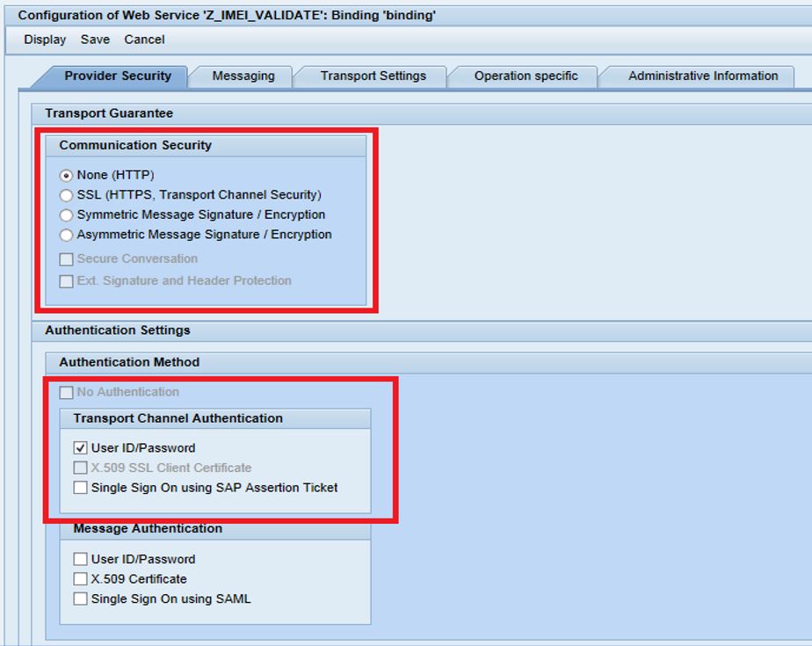Screen dimensions: 812x646
Task: Open the Administrative Information tab
Action: [703, 76]
